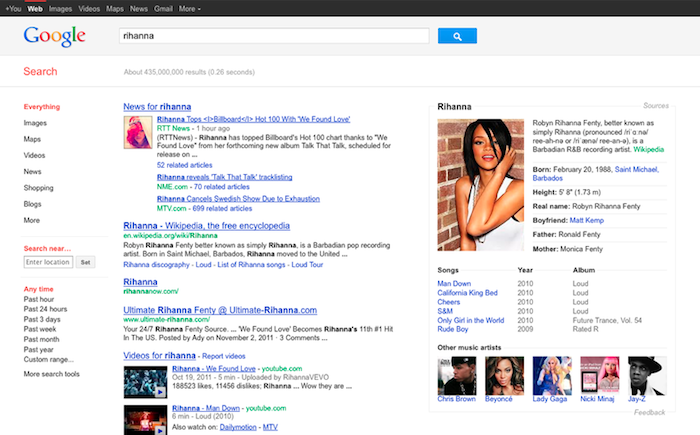Show More search tools in sidebar
This screenshot has width=700, height=435.
pos(51,373)
